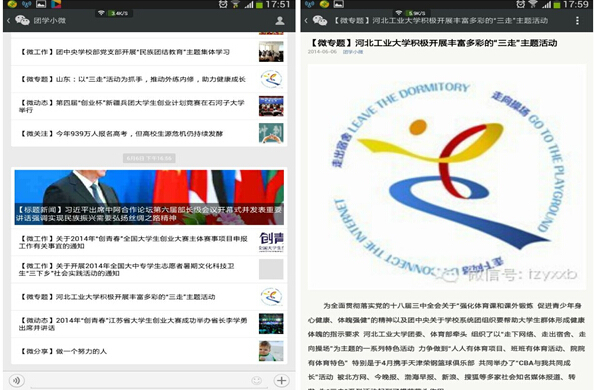
Task: Open 微专题 山东 三走 活动 article
Action: (x=149, y=79)
